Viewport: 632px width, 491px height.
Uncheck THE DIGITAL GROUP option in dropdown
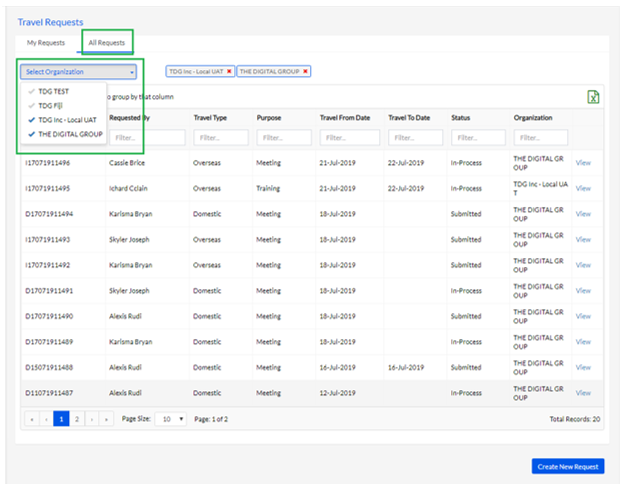pyautogui.click(x=65, y=134)
